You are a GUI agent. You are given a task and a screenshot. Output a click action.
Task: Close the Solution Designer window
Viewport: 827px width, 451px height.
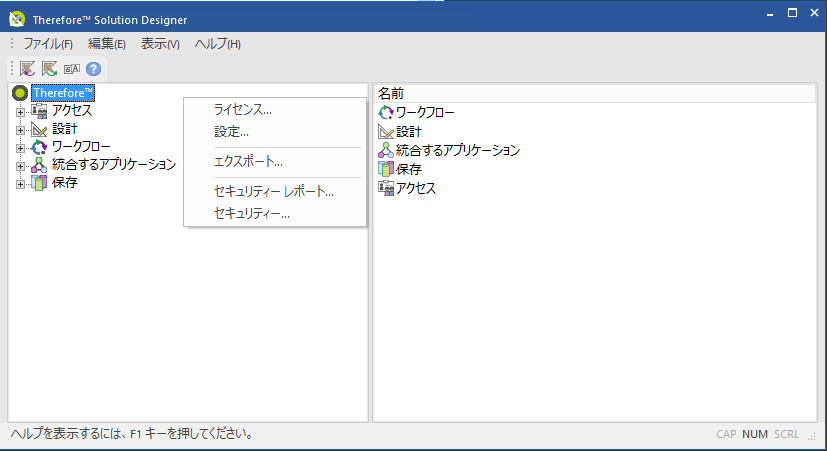(x=814, y=13)
